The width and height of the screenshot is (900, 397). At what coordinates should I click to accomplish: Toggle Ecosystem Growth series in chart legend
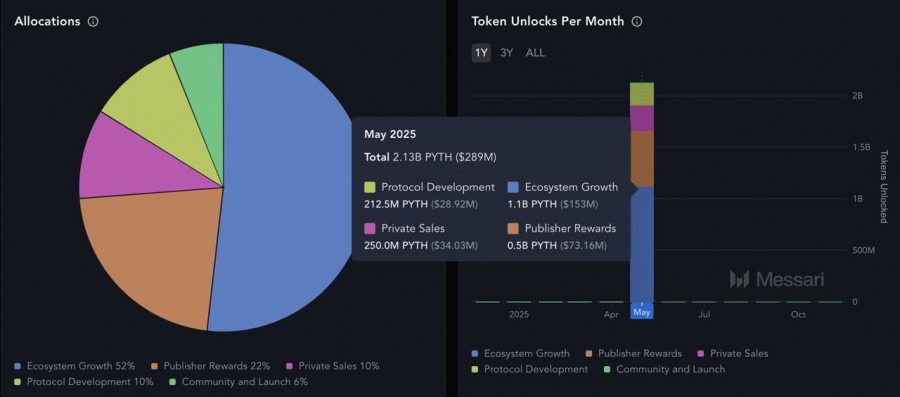(x=521, y=353)
